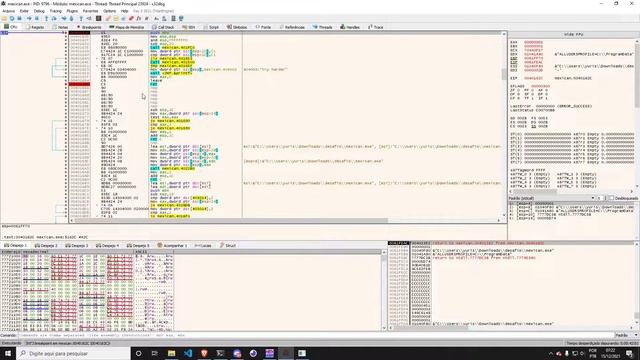Viewport: 640px width, 360px height.
Task: Open the Comments toolbar icon
Action: 116,18
